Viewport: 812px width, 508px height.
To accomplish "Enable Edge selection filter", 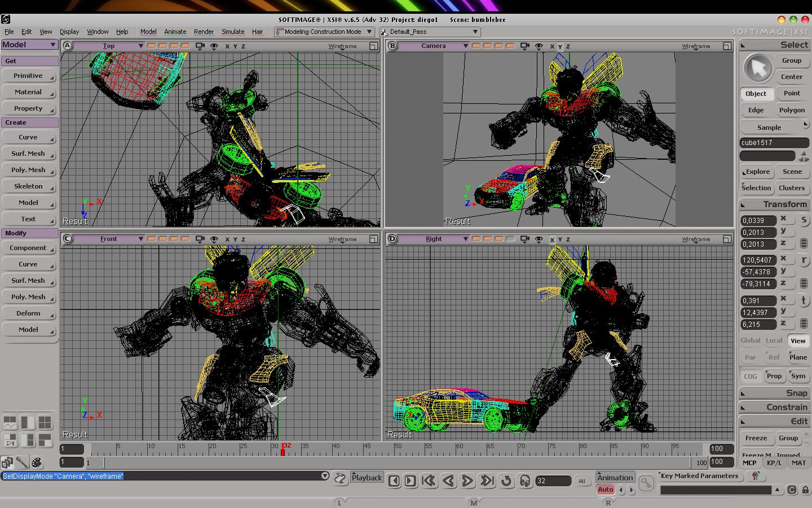I will tap(756, 110).
